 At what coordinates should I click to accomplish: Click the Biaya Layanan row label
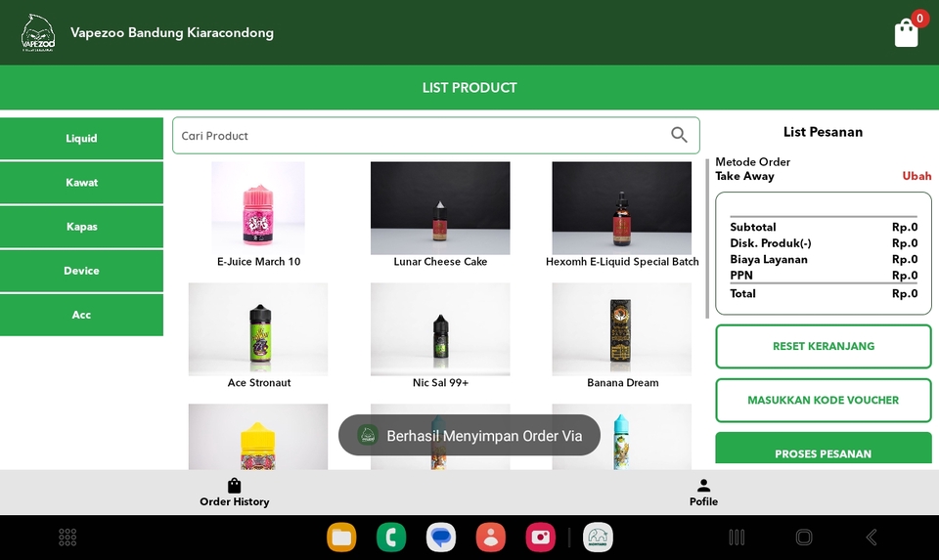(769, 260)
